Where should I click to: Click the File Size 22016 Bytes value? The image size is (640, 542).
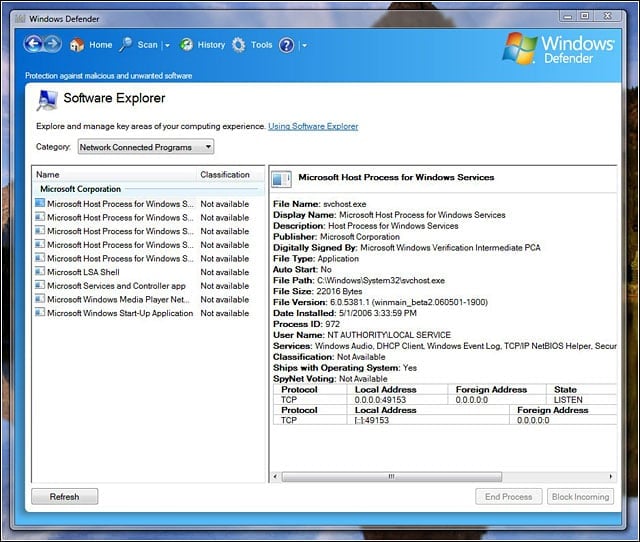(339, 291)
